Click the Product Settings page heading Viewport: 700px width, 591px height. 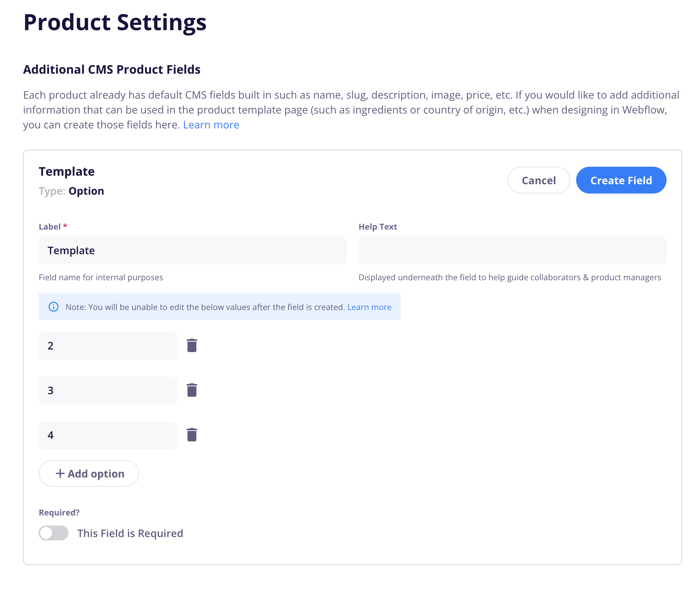(x=115, y=23)
